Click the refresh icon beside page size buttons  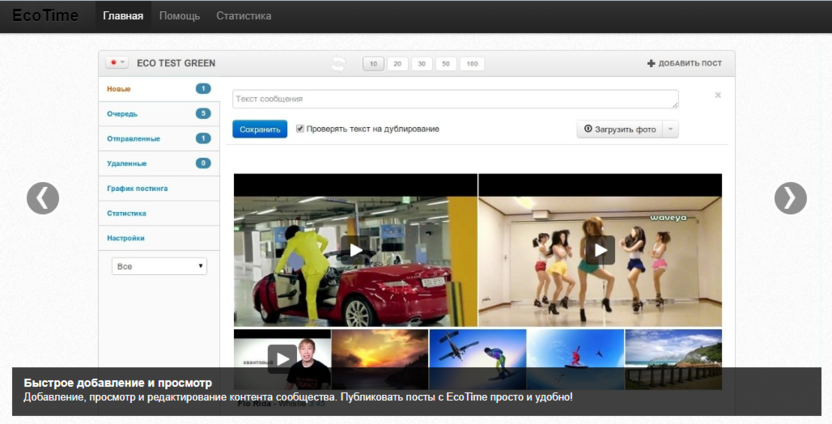(339, 64)
